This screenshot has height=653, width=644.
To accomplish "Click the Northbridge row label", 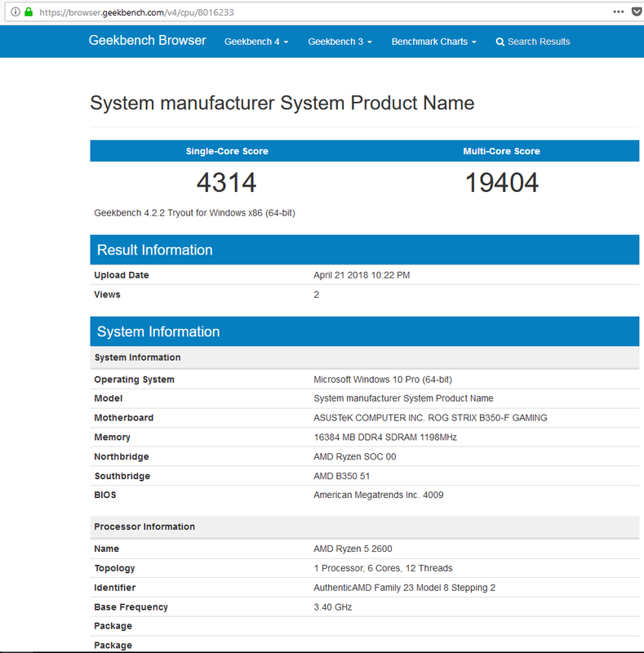I will 122,456.
